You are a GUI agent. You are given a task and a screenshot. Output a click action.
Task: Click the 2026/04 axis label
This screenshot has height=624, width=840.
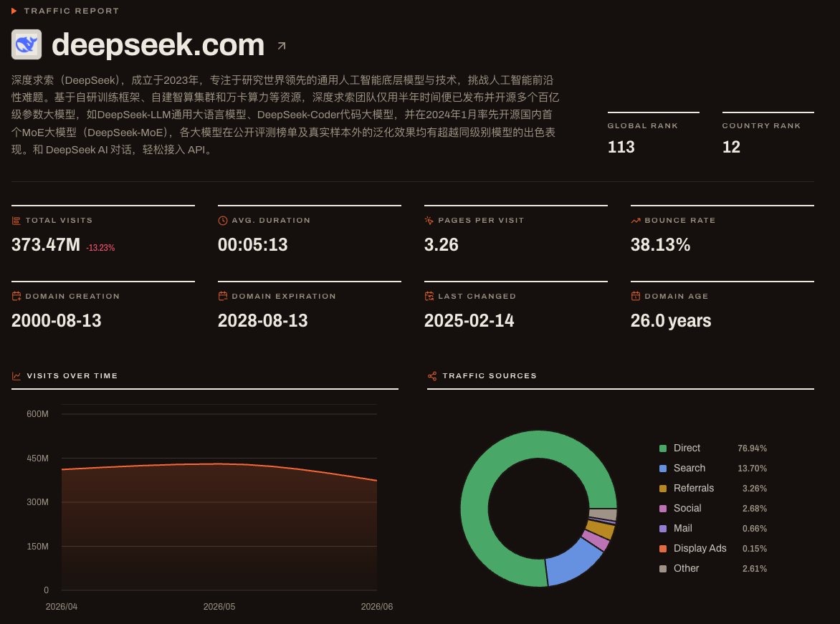pyautogui.click(x=62, y=607)
